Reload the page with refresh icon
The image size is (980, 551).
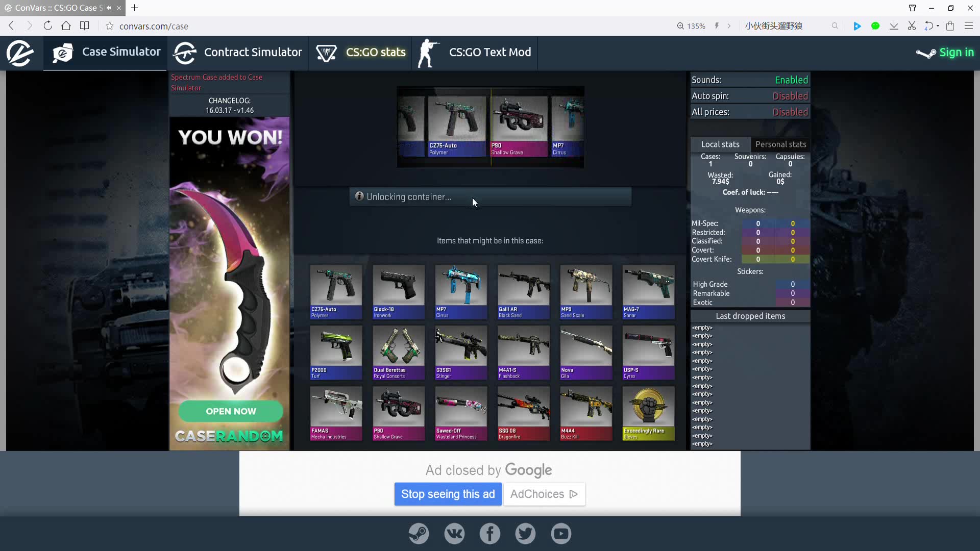tap(48, 26)
